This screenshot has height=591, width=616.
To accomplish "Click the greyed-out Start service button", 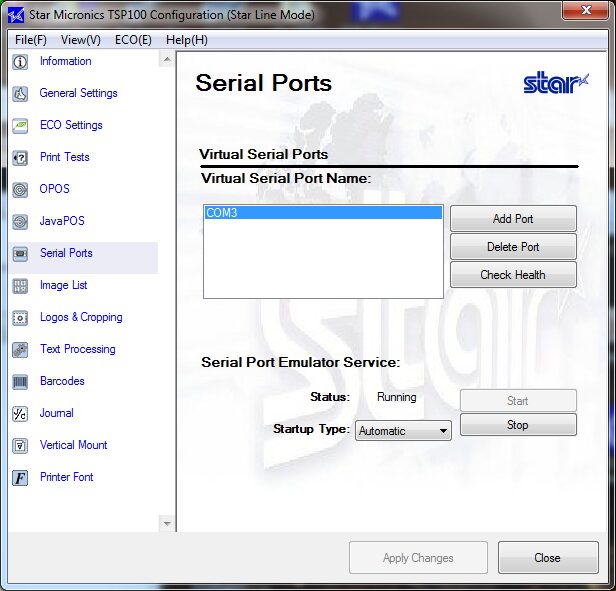I will click(x=518, y=400).
